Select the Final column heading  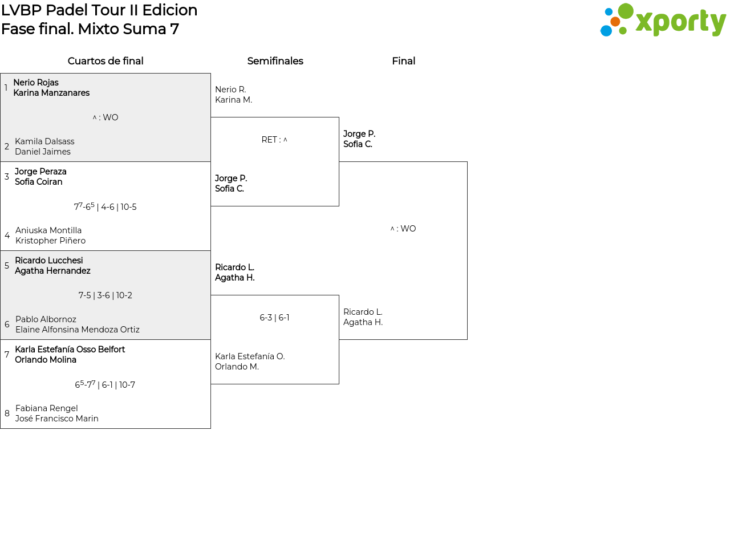tap(403, 61)
